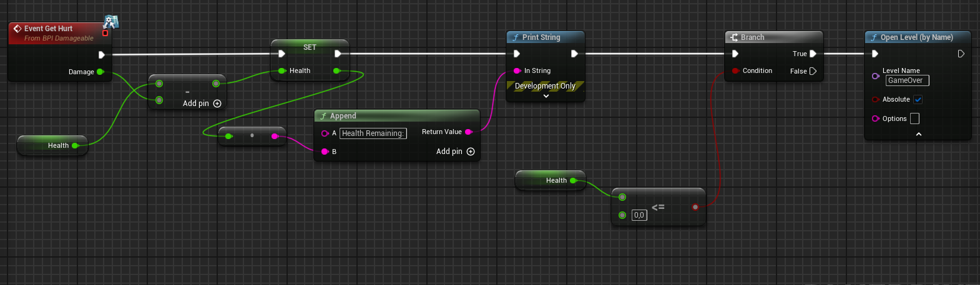Image resolution: width=980 pixels, height=285 pixels.
Task: Click the Branch node's False execution pin
Action: (813, 71)
